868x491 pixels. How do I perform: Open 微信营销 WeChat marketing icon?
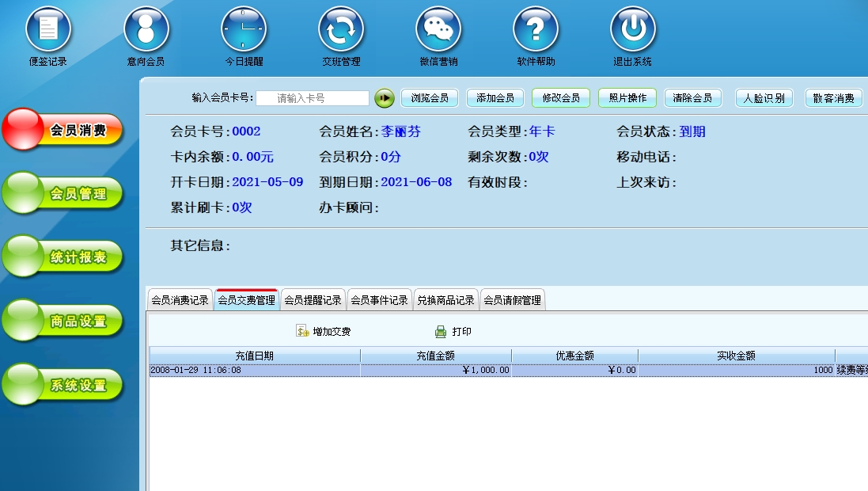tap(438, 29)
